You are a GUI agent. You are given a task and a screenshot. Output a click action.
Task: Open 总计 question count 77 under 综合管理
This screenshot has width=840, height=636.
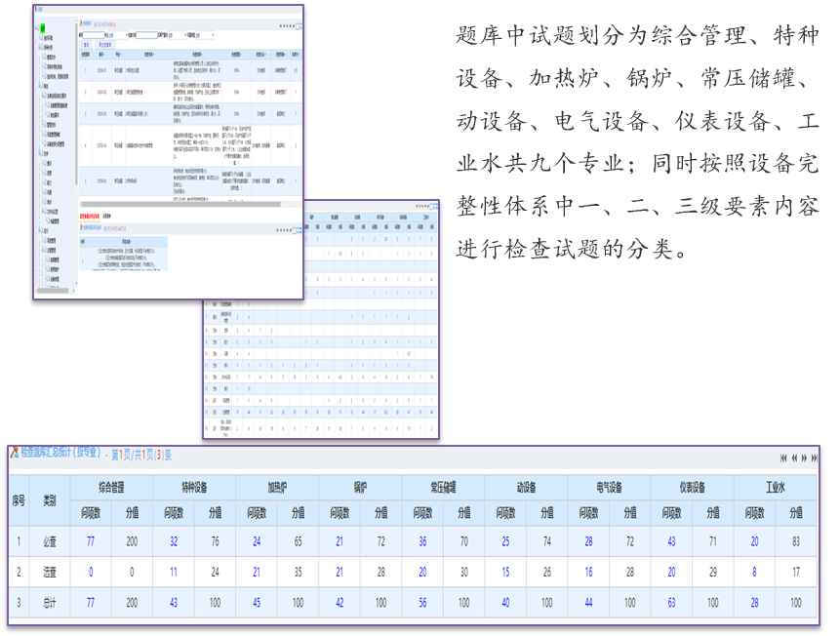91,603
